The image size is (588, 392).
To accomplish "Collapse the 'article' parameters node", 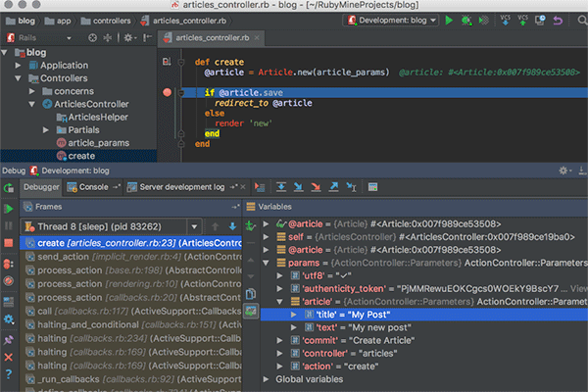I will [279, 301].
